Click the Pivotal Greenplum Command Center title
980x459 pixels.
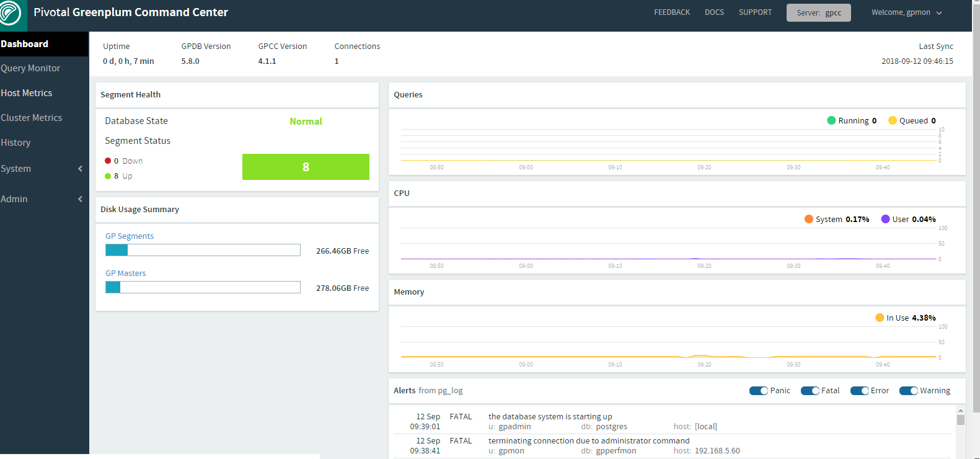click(131, 12)
